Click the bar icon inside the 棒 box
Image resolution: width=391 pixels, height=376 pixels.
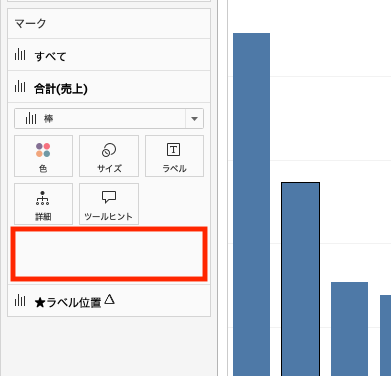(31, 118)
